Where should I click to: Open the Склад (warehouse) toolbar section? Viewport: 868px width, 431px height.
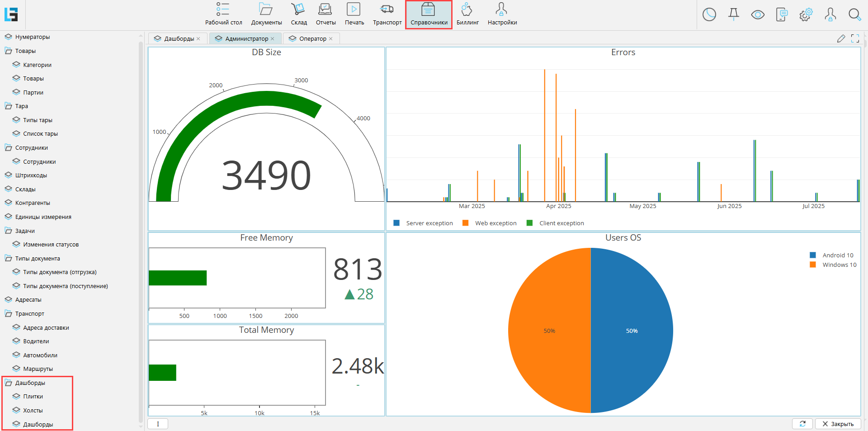298,14
